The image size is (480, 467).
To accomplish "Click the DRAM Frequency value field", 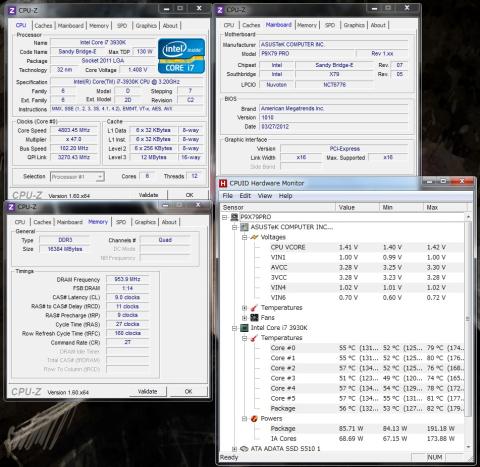I will coord(127,279).
